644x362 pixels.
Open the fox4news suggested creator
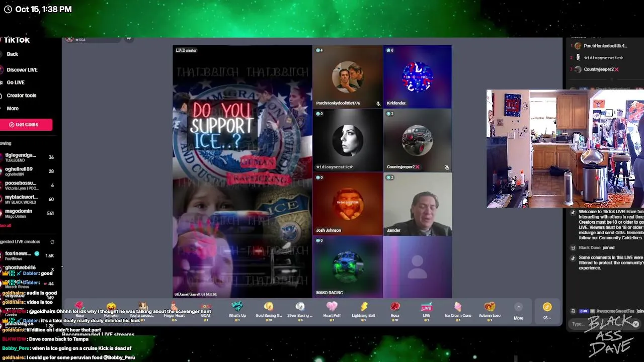pos(28,256)
